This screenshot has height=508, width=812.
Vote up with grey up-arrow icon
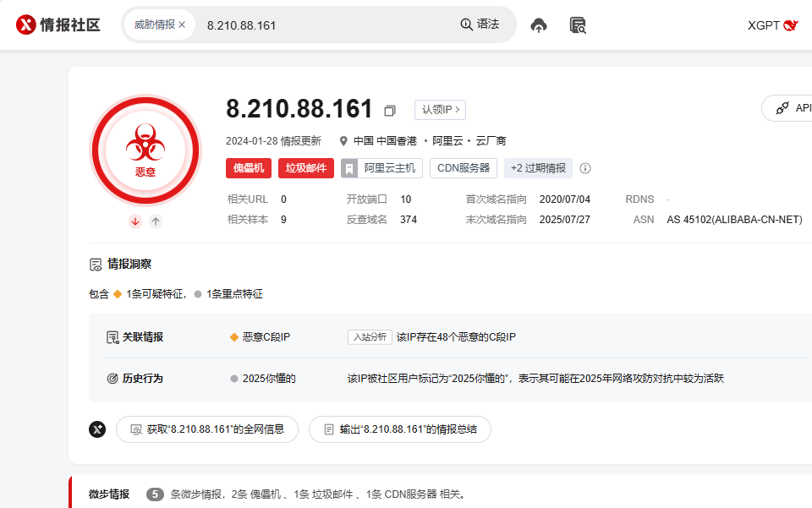156,221
